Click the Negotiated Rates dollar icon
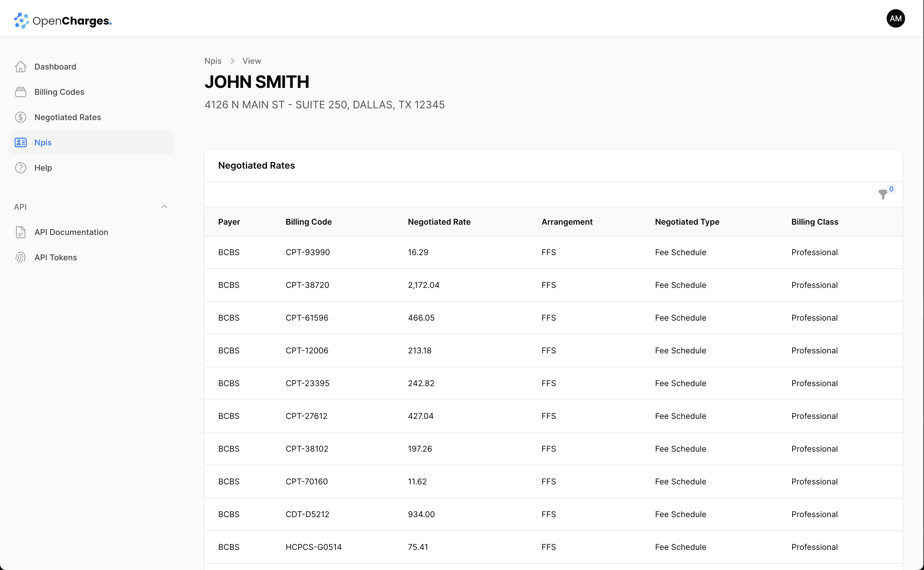 (x=20, y=117)
